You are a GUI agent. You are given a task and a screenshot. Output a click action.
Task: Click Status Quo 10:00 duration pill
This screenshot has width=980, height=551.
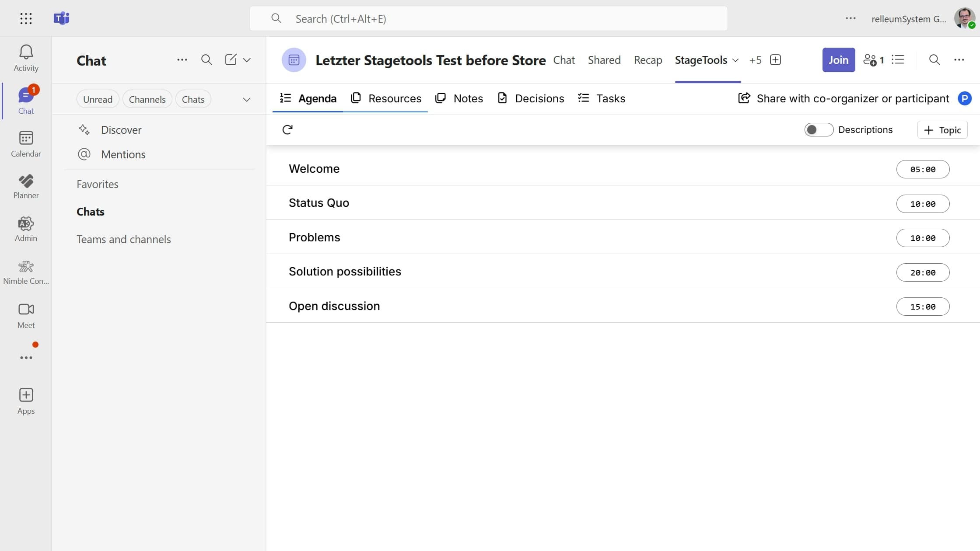(x=923, y=204)
